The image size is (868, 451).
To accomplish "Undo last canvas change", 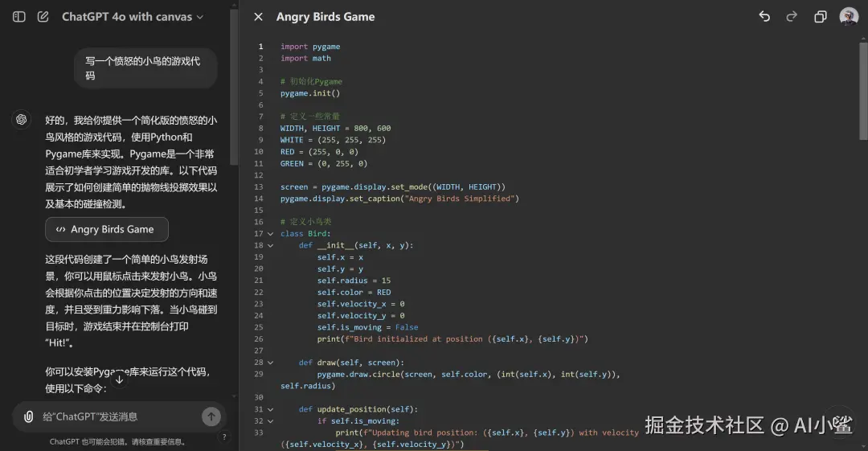I will [x=764, y=17].
